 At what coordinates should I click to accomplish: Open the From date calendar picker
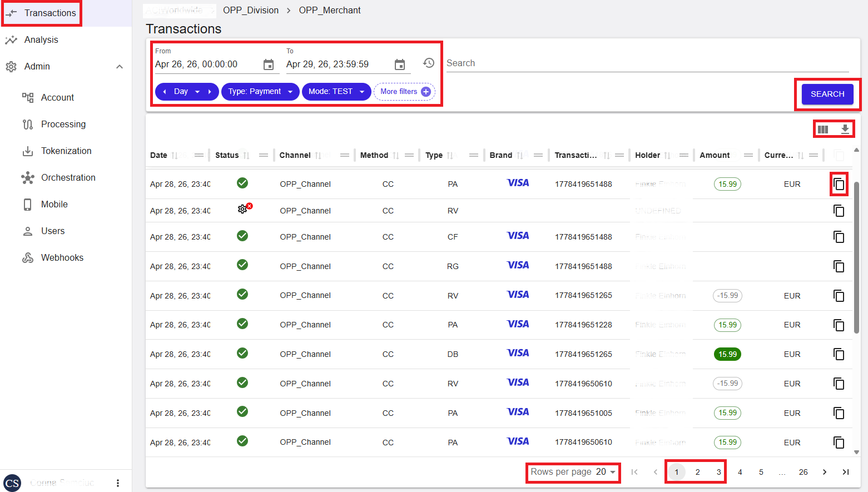[269, 64]
